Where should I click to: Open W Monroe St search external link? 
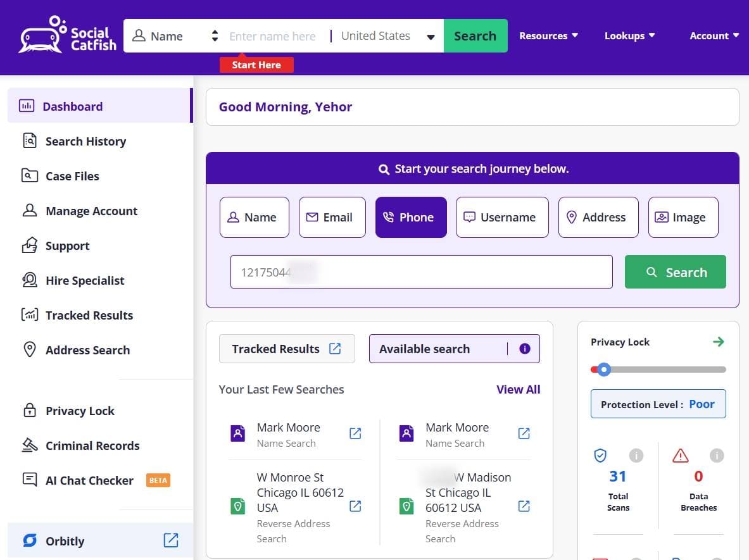(355, 506)
